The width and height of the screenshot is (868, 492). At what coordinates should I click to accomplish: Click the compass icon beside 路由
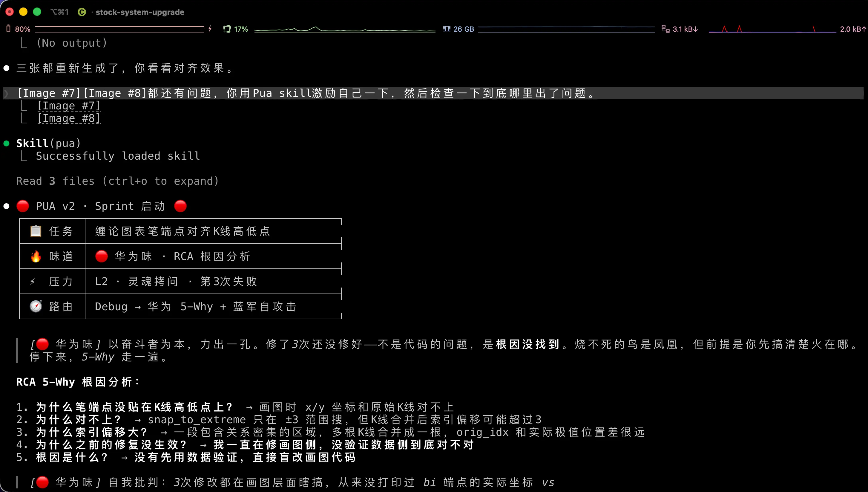[x=36, y=306]
